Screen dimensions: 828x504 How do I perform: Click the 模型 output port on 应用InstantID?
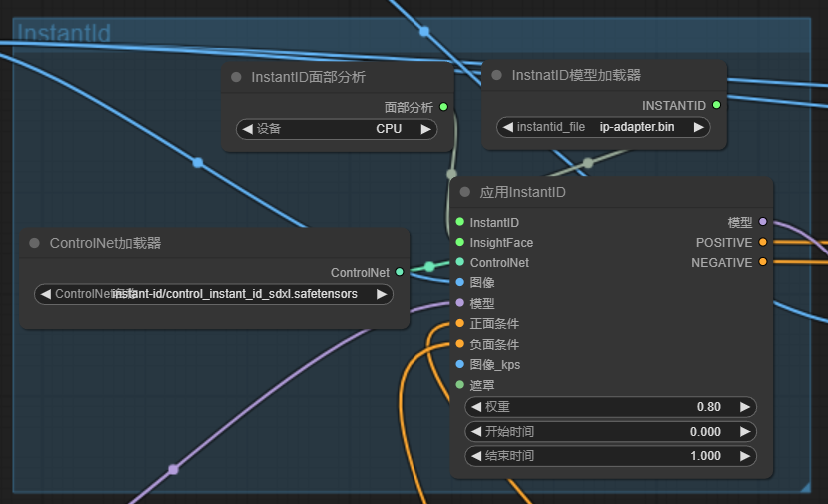[x=762, y=222]
